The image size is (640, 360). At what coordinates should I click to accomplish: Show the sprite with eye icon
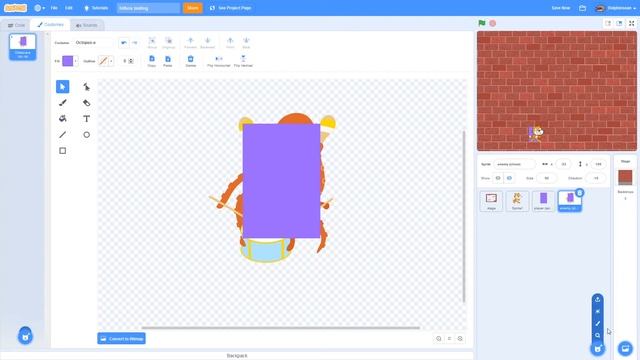pos(498,178)
